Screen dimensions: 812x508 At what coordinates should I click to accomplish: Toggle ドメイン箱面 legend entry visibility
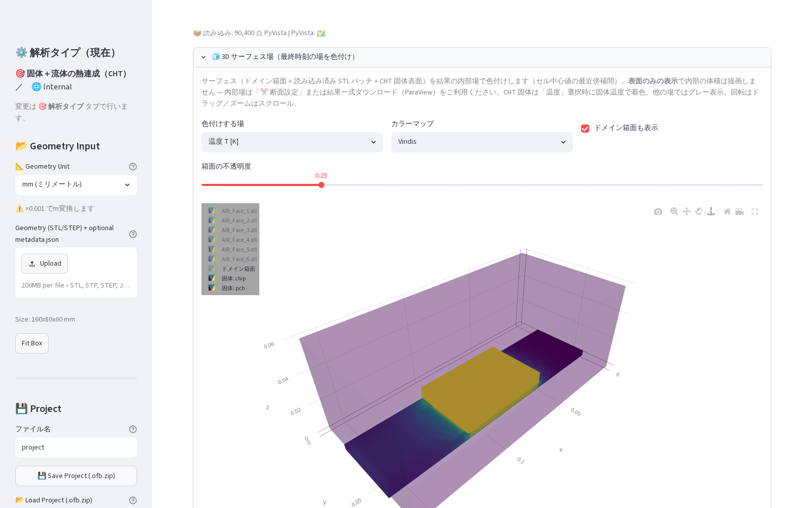[232, 269]
